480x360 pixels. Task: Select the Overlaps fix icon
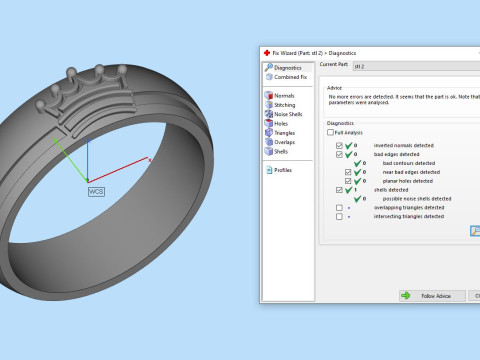click(269, 142)
